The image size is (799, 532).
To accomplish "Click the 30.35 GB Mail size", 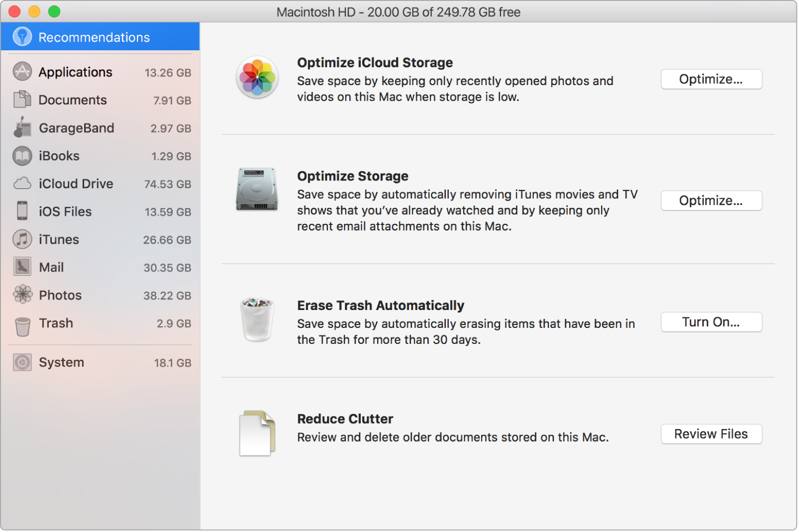I will (x=168, y=268).
